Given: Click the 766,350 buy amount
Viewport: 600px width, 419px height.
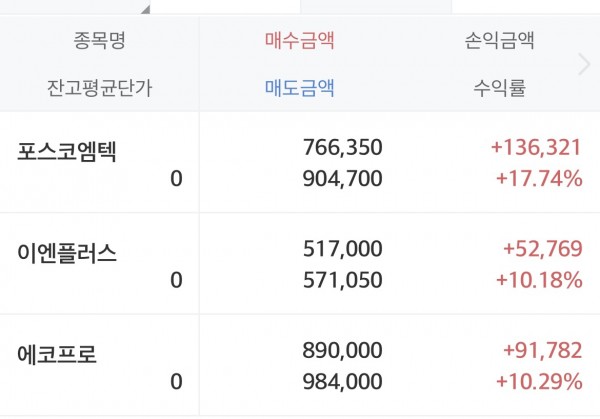Looking at the screenshot, I should point(342,148).
